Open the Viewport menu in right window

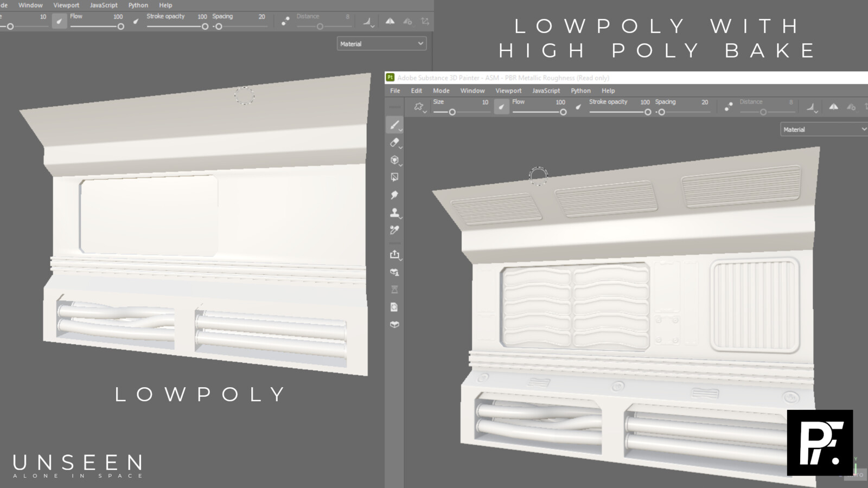pos(508,91)
